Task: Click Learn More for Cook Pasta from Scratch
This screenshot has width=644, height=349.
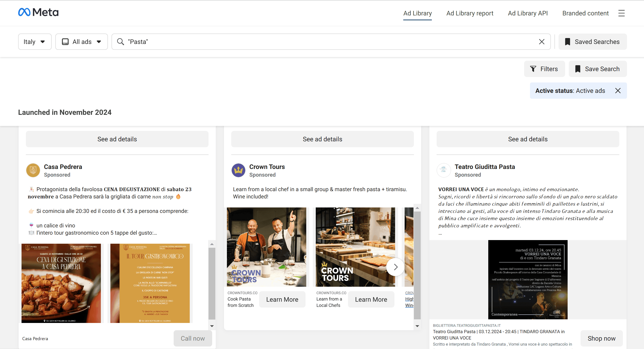Action: click(282, 300)
